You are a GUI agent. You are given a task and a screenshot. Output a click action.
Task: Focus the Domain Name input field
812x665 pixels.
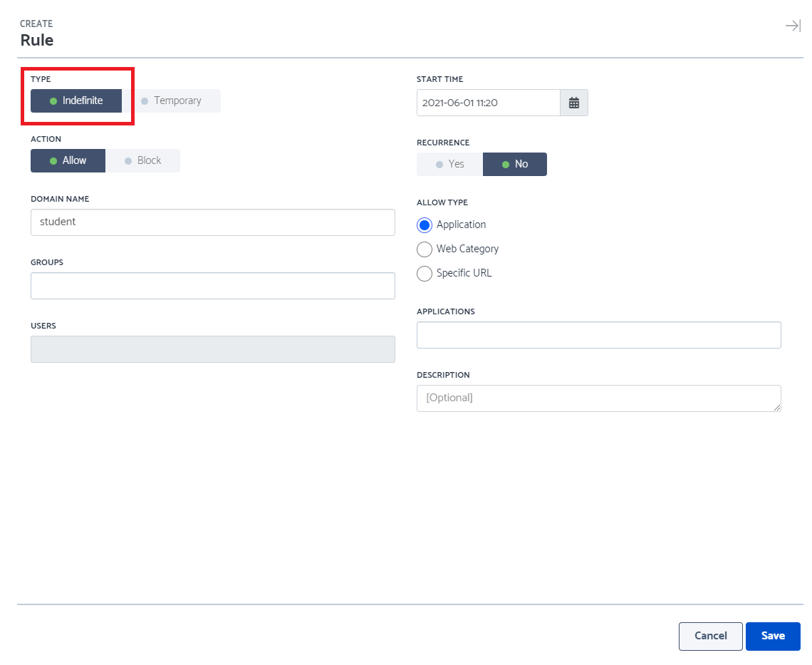[213, 222]
